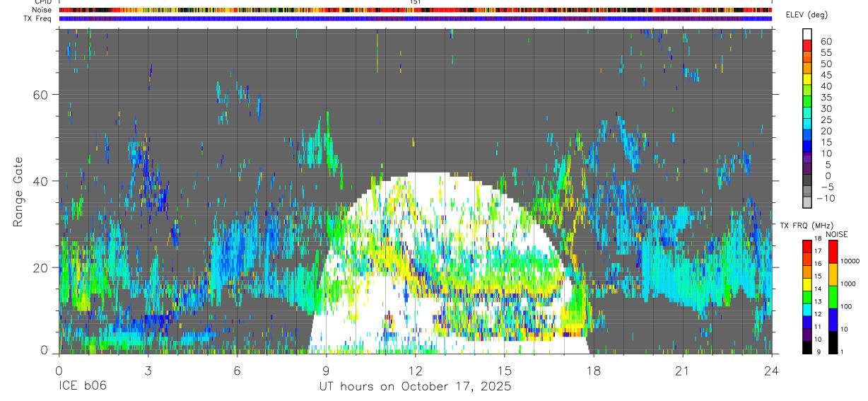Click x-axis tick label '9' under the plot

click(326, 371)
